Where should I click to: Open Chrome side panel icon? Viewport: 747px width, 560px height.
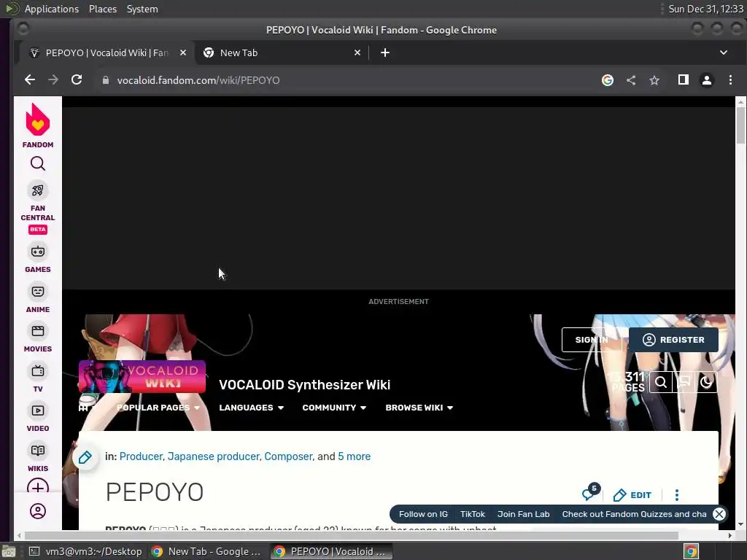coord(683,80)
